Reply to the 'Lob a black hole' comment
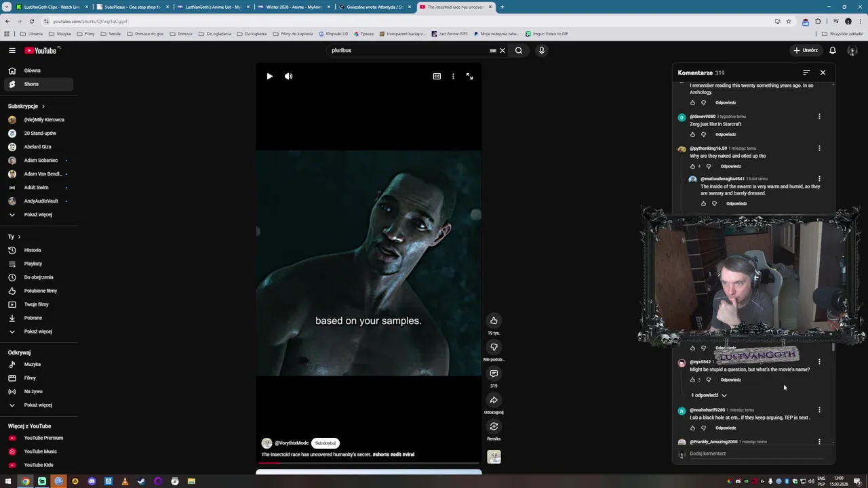 [726, 428]
